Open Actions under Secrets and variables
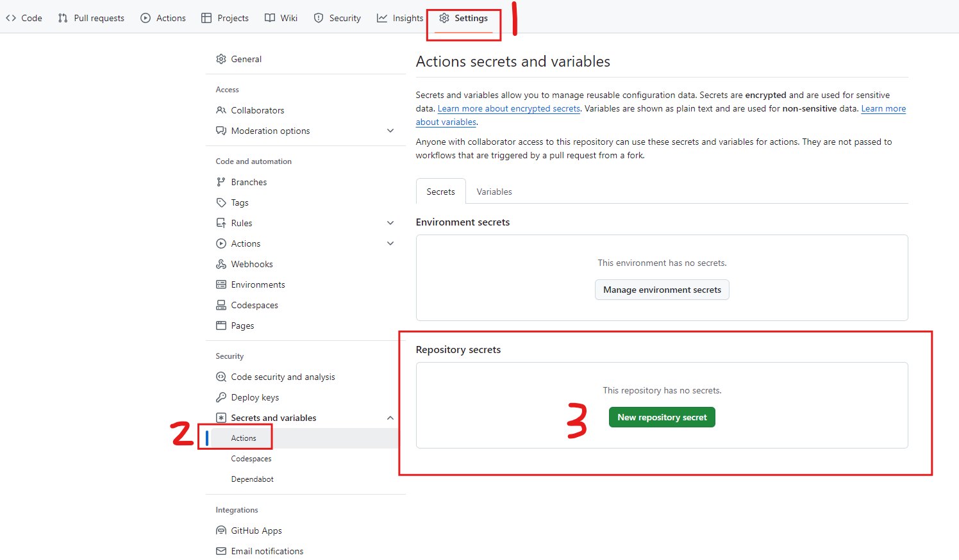 click(x=244, y=438)
